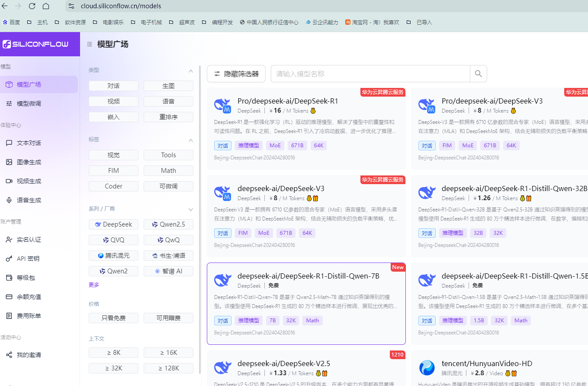Viewport: 588px width, 386px height.
Task: Filter by 智谱 AI vendor
Action: pos(168,271)
